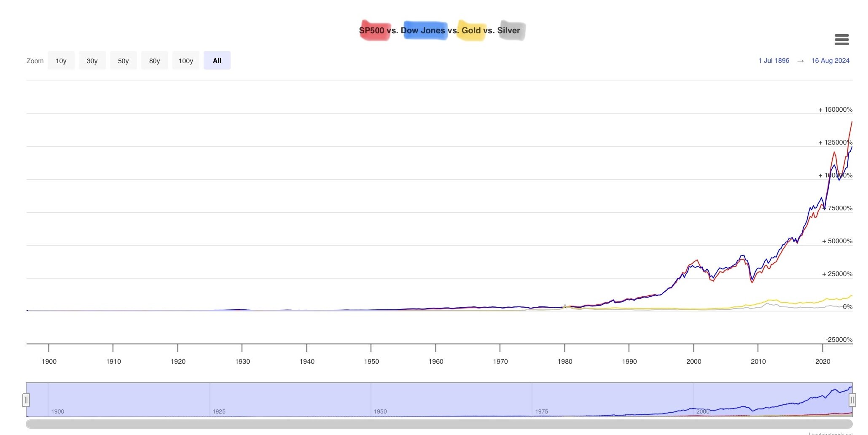
Task: Select the All zoom range
Action: (217, 61)
